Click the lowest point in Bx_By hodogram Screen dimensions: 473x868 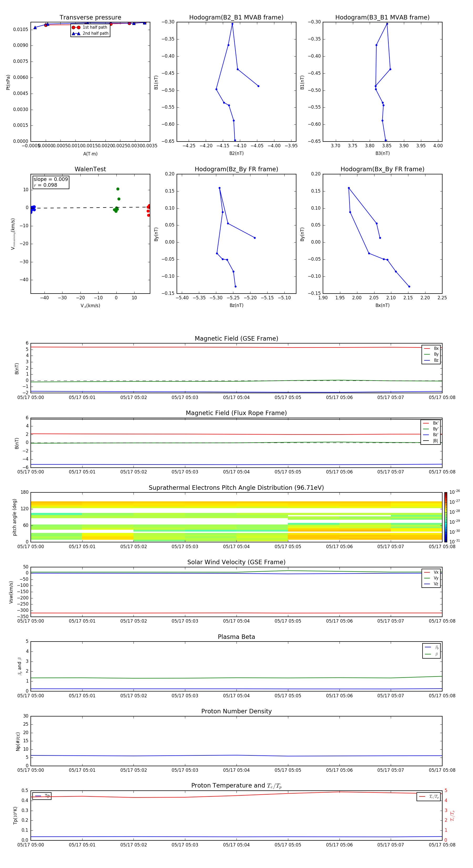[409, 286]
